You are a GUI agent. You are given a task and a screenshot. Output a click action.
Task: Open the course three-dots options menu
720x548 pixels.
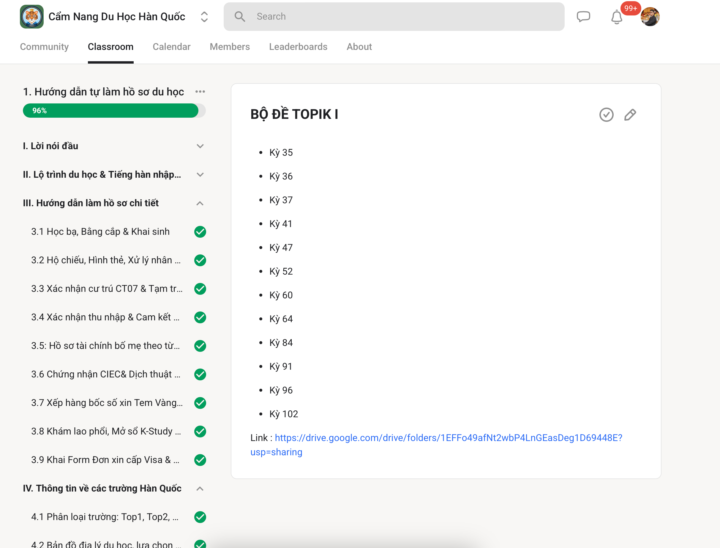pyautogui.click(x=200, y=91)
